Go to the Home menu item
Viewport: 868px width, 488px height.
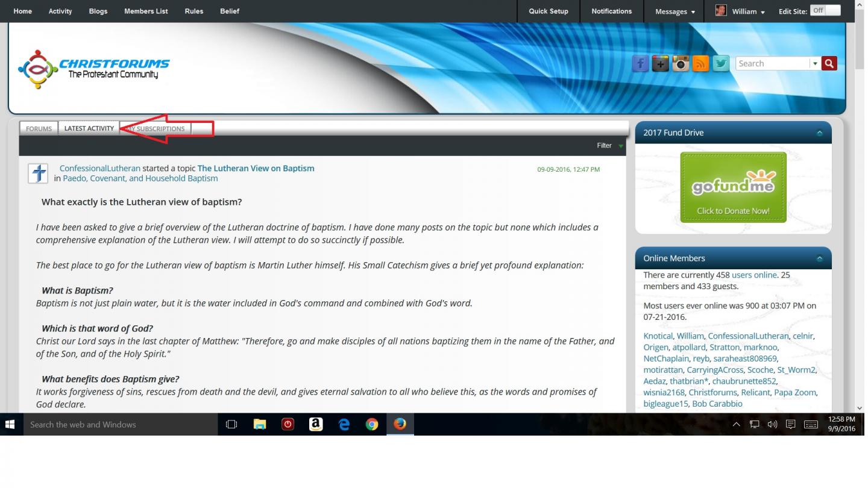point(22,11)
